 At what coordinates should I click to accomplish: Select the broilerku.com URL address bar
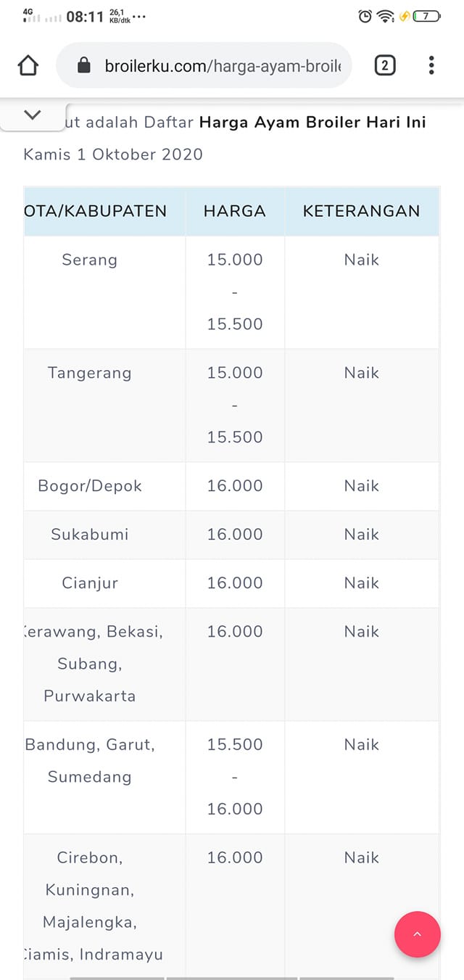tap(204, 65)
